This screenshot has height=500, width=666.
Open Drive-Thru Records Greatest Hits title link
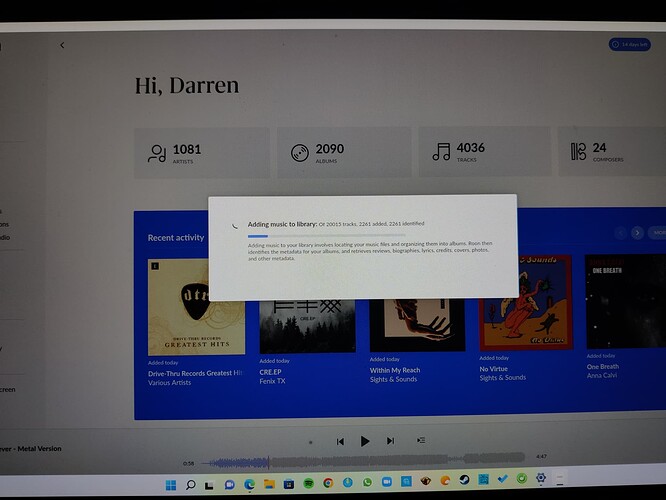click(x=195, y=373)
